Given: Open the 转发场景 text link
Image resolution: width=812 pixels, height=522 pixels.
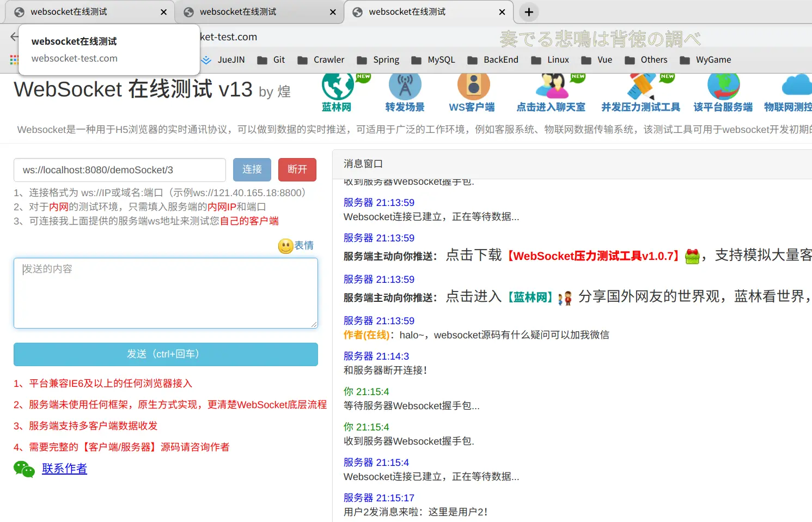Looking at the screenshot, I should coord(405,107).
